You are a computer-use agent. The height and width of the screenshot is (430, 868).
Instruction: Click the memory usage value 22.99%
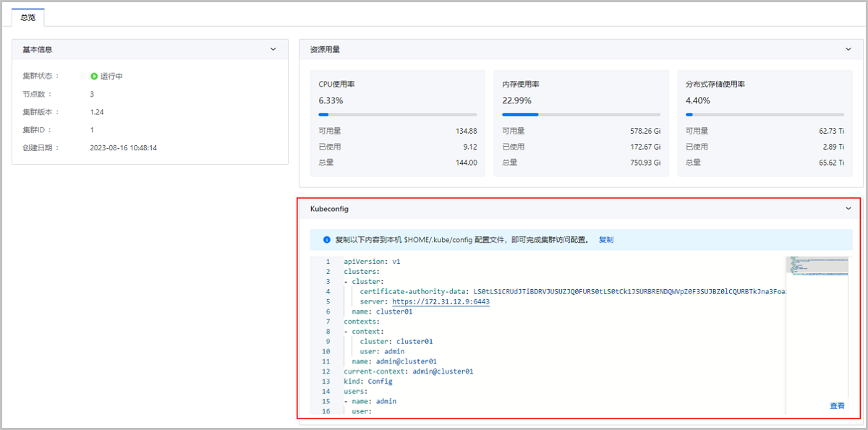click(516, 100)
